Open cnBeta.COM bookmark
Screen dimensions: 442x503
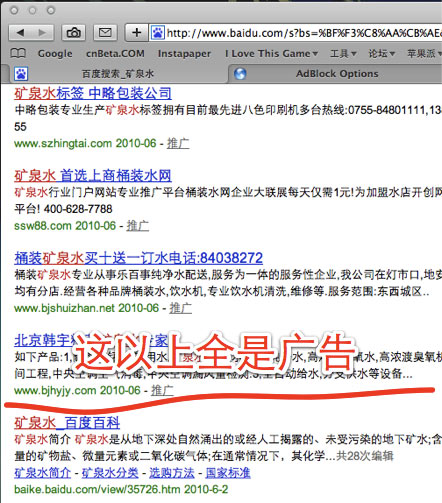tap(115, 53)
